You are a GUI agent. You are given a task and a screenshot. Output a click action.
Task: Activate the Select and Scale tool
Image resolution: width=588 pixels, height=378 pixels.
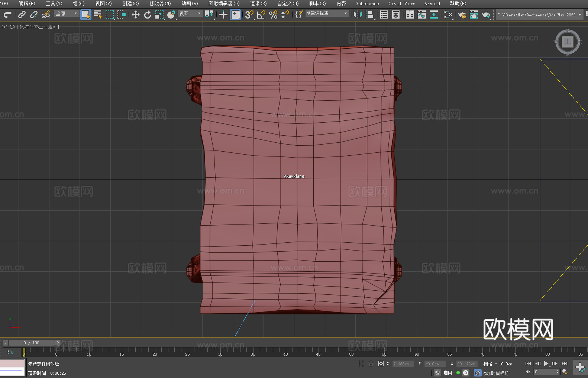pyautogui.click(x=159, y=14)
